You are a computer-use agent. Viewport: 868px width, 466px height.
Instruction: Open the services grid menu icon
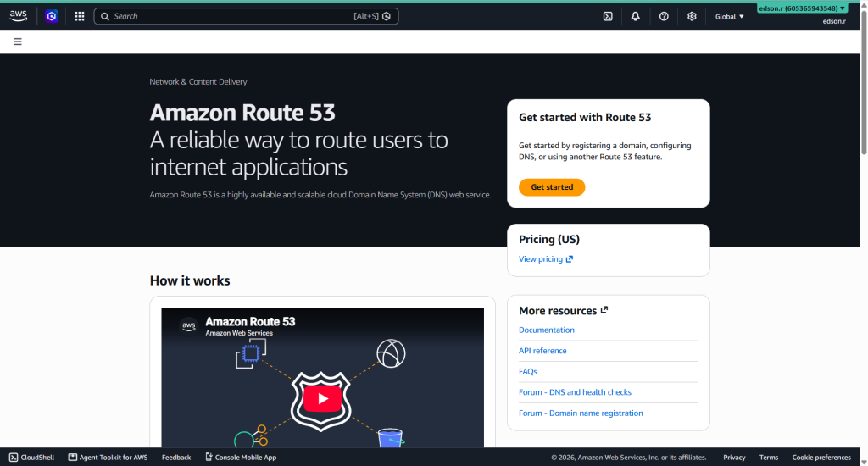click(80, 17)
